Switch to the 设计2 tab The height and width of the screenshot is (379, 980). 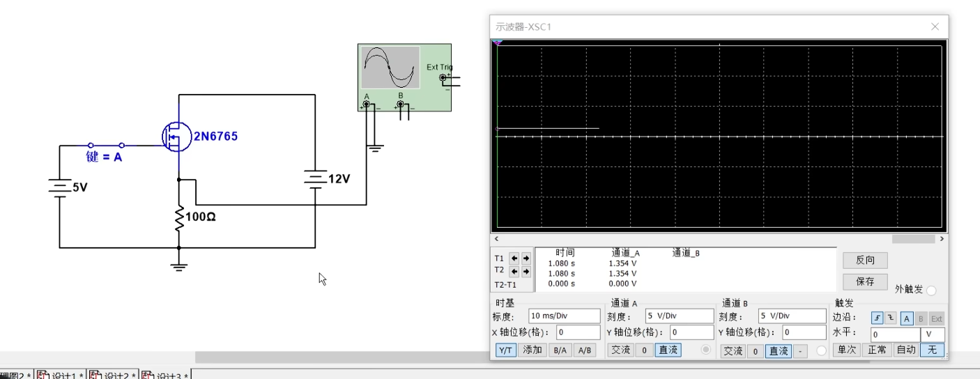pos(112,376)
